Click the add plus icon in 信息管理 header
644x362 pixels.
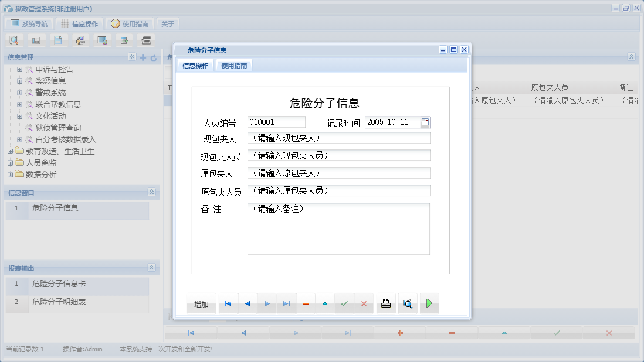pyautogui.click(x=143, y=57)
